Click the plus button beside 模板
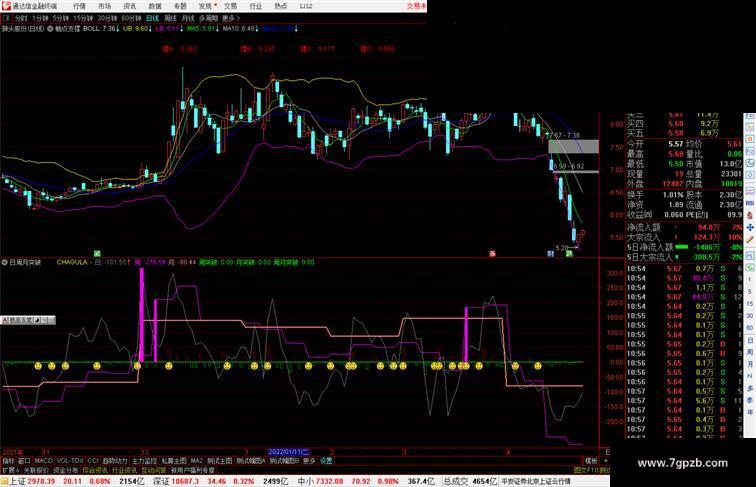 [605, 461]
